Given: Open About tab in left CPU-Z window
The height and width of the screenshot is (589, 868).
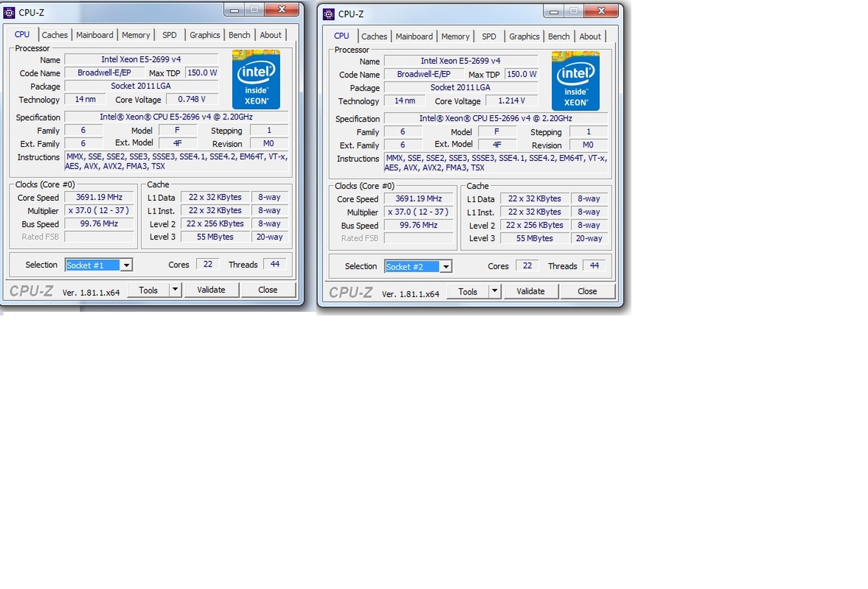Looking at the screenshot, I should (270, 35).
